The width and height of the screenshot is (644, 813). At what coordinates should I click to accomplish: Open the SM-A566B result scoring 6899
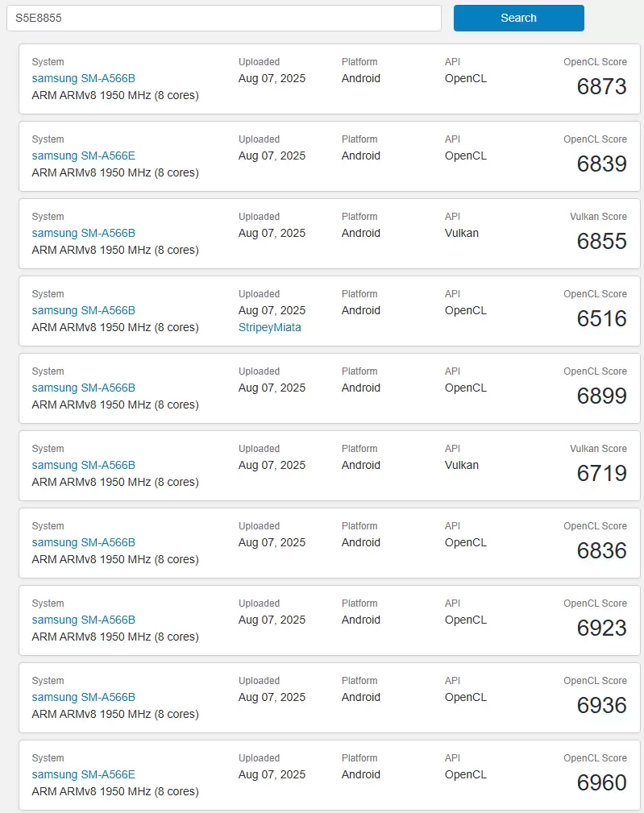click(84, 388)
